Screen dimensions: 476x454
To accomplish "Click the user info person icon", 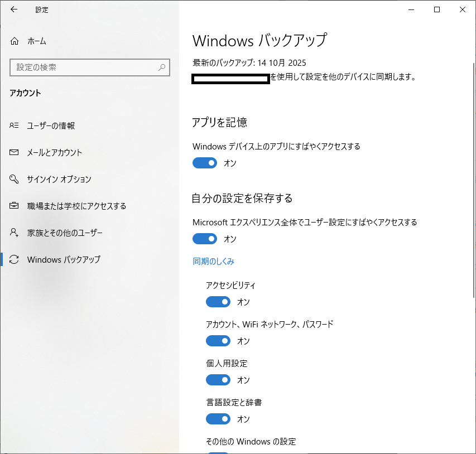I will point(15,126).
